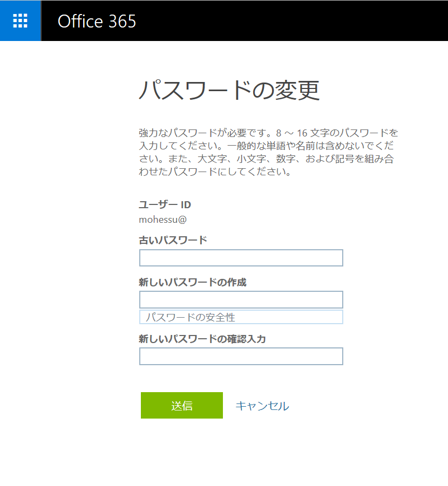
Task: Click the 新しいパスワードの作成 label
Action: (192, 282)
